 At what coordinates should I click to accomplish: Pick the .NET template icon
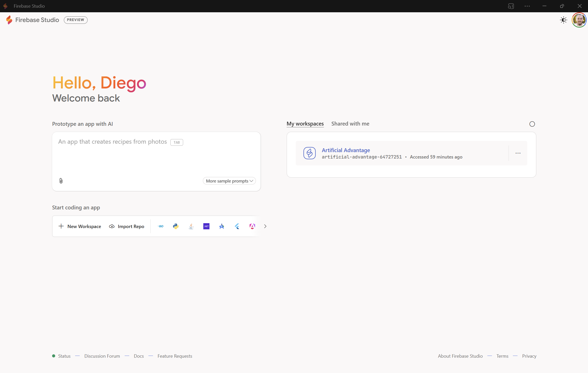coord(206,226)
